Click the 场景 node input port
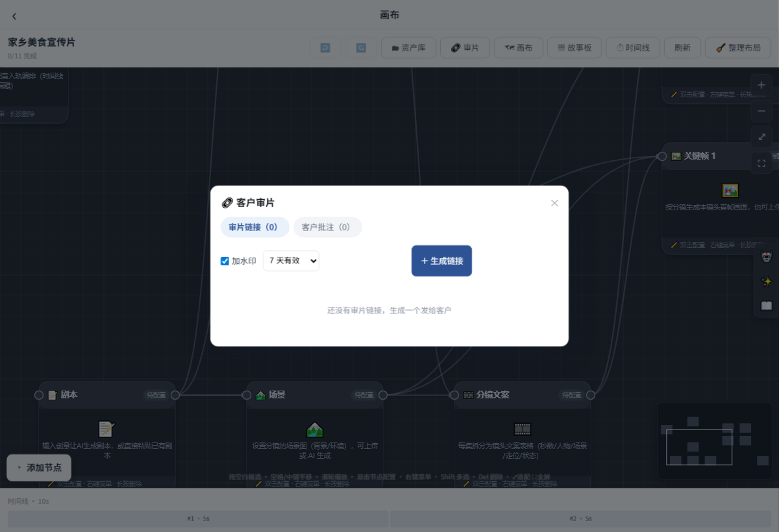Viewport: 779px width, 532px height. point(247,395)
